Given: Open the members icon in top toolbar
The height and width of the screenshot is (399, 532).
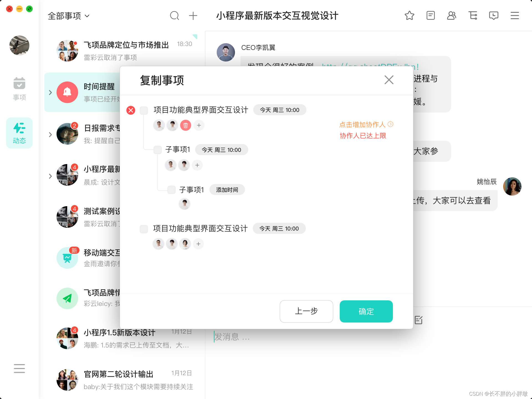Looking at the screenshot, I should (451, 16).
